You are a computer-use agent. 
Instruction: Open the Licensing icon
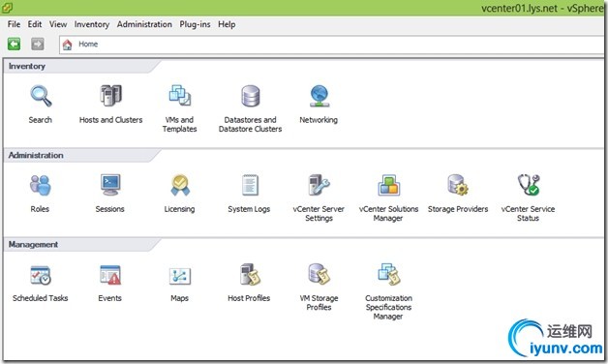pos(180,185)
